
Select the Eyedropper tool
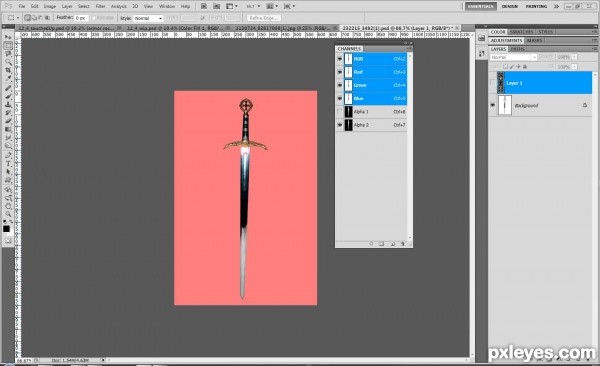(8, 78)
